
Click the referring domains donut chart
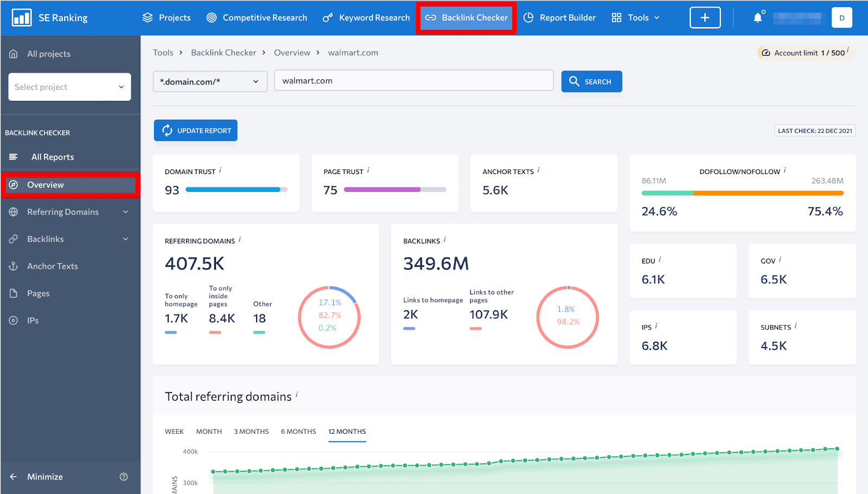click(329, 317)
